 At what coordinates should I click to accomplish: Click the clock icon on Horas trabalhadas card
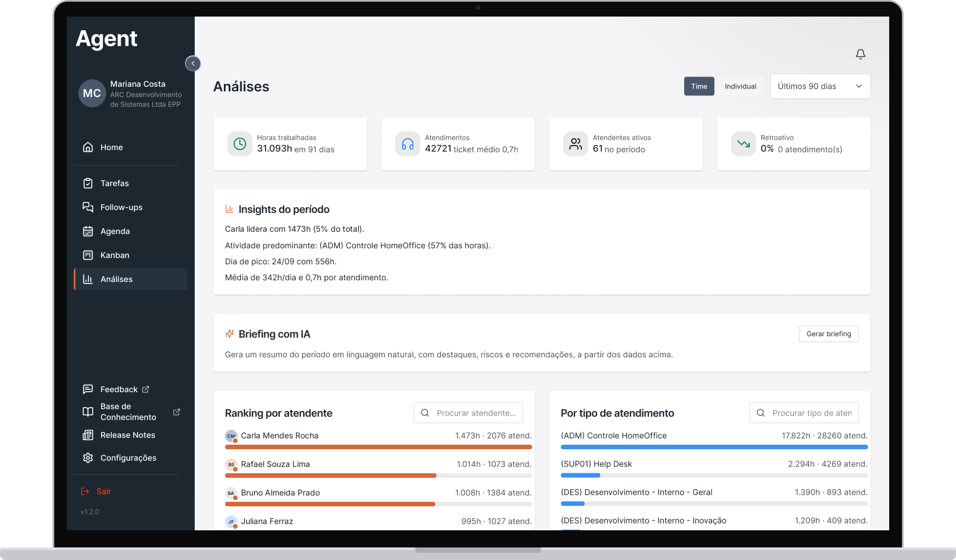click(240, 144)
